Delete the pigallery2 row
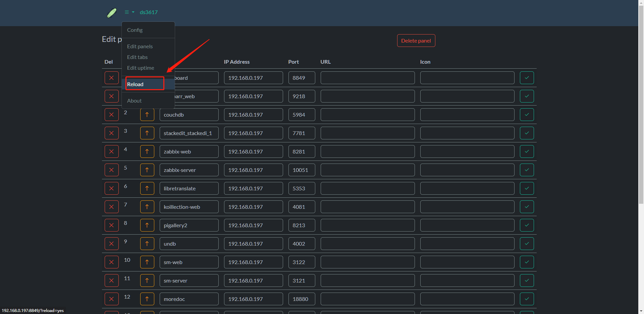This screenshot has height=314, width=644. 112,225
